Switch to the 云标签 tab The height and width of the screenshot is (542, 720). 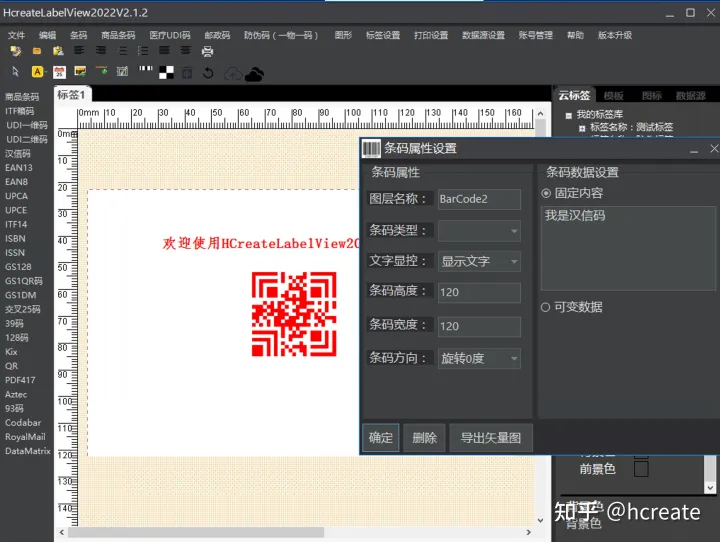click(x=574, y=96)
